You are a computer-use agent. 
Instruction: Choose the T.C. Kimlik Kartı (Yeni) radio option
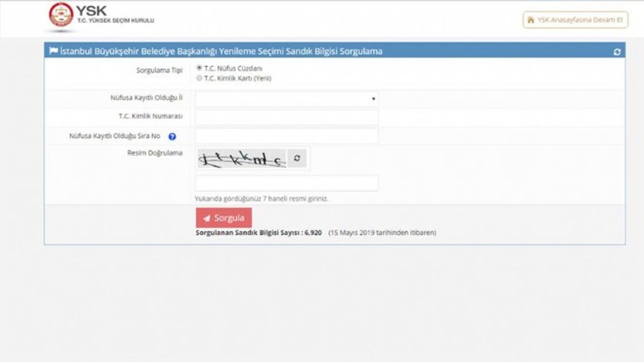pos(200,78)
